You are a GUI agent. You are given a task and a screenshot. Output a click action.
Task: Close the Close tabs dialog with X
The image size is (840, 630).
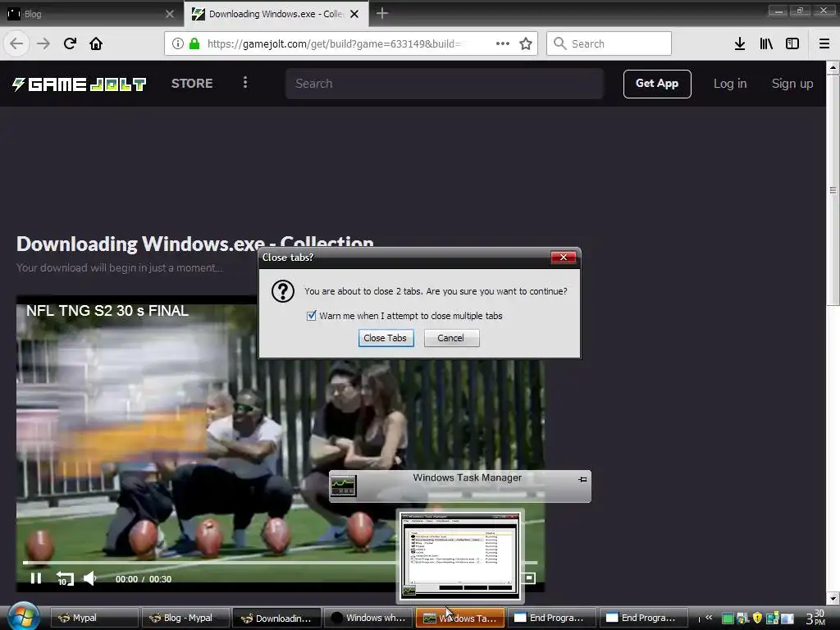[x=563, y=257]
